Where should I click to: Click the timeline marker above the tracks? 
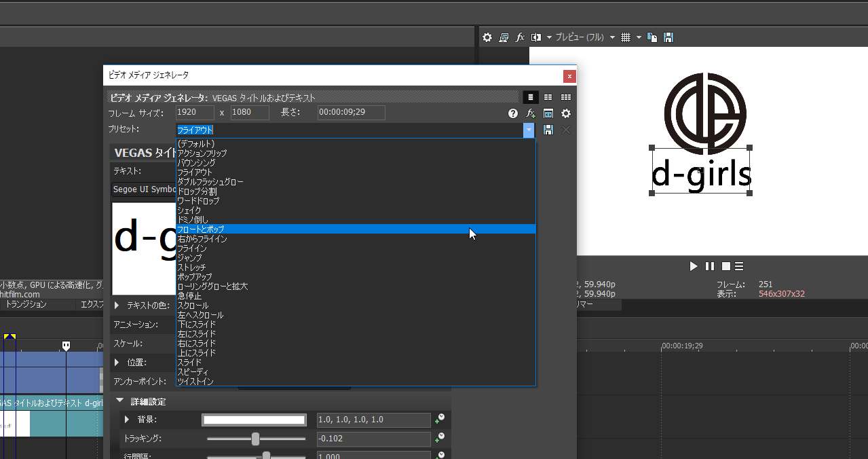coord(66,346)
